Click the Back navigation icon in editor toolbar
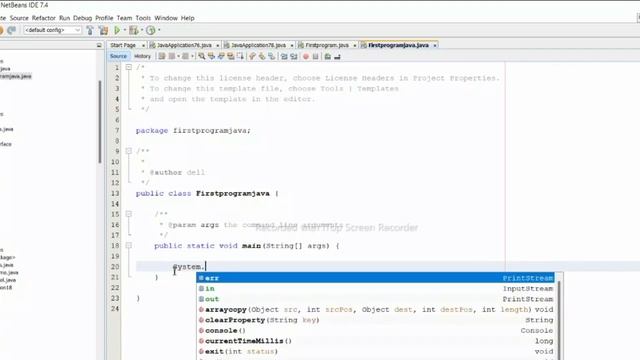640x360 pixels. coord(172,56)
